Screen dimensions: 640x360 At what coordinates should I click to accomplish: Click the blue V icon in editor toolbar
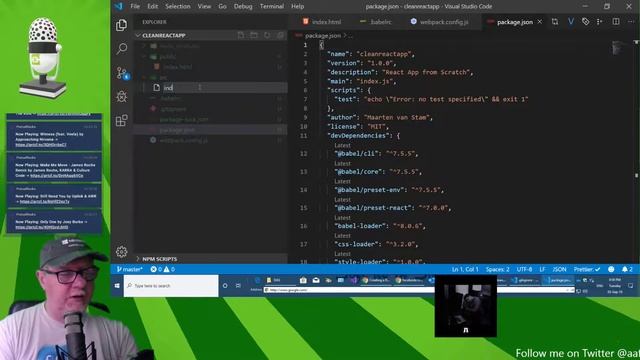point(571,22)
